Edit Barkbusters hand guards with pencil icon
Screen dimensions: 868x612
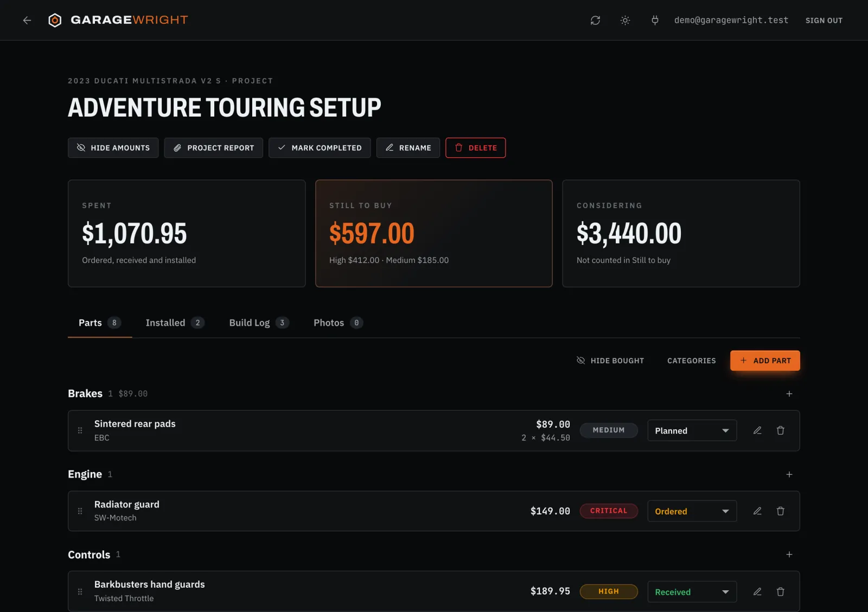pyautogui.click(x=757, y=592)
